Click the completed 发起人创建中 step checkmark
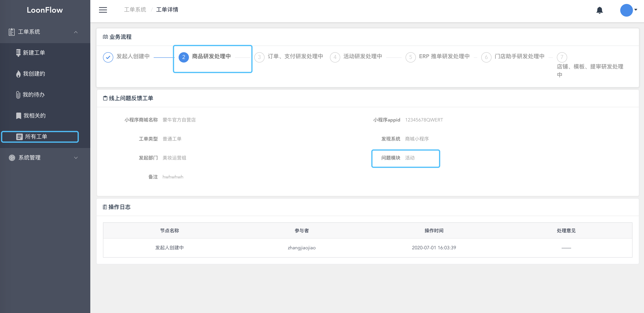The height and width of the screenshot is (313, 644). coord(108,57)
